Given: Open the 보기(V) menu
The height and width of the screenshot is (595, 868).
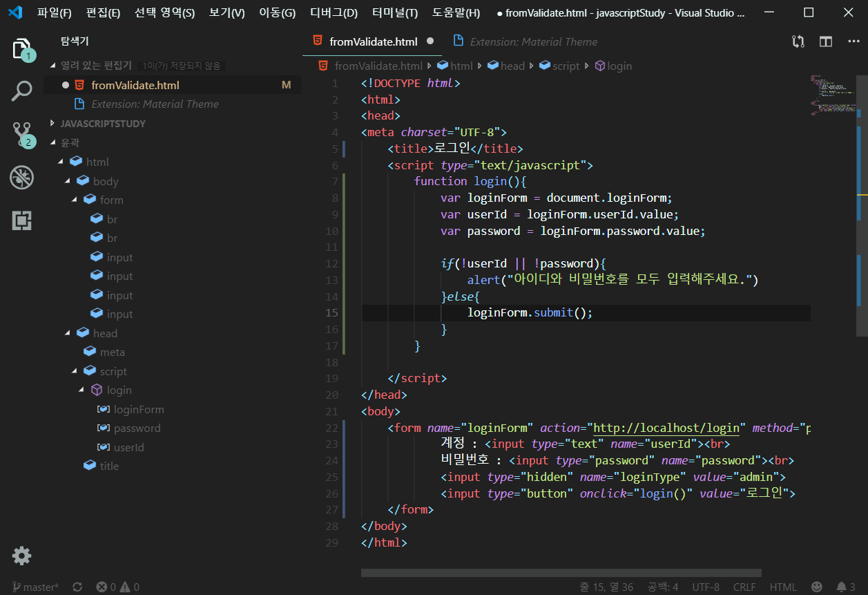Looking at the screenshot, I should point(226,12).
